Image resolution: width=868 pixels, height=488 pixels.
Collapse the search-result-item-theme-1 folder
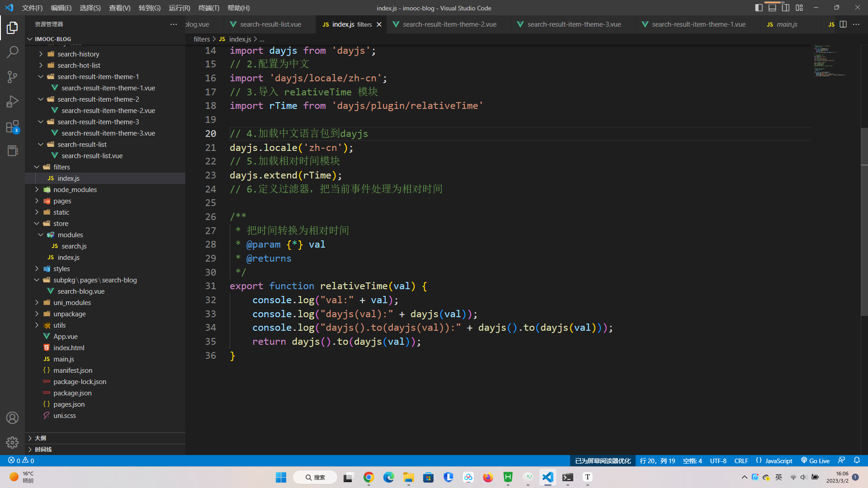pos(41,76)
